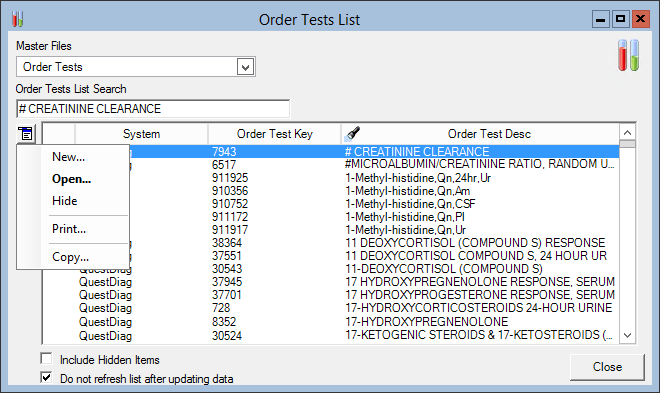Click the Close button
This screenshot has height=393, width=660.
point(607,367)
